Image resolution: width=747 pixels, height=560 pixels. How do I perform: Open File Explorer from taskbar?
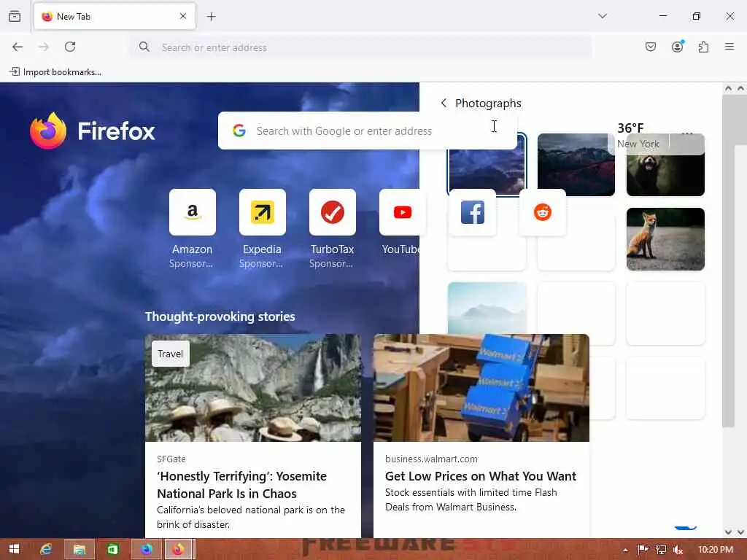click(79, 549)
